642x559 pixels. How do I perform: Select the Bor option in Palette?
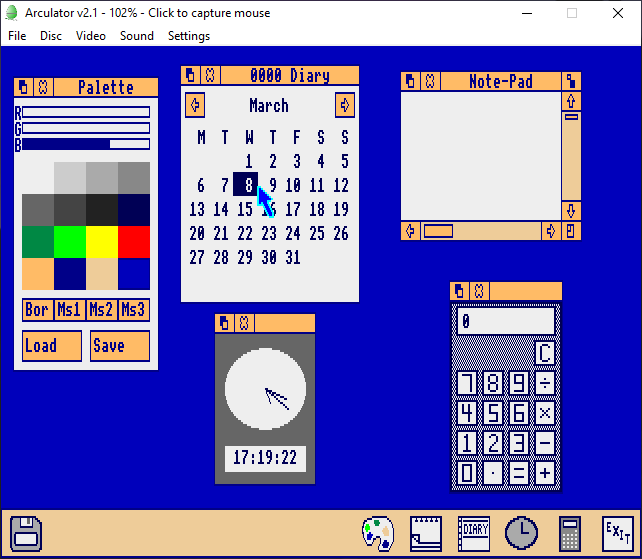(x=37, y=310)
